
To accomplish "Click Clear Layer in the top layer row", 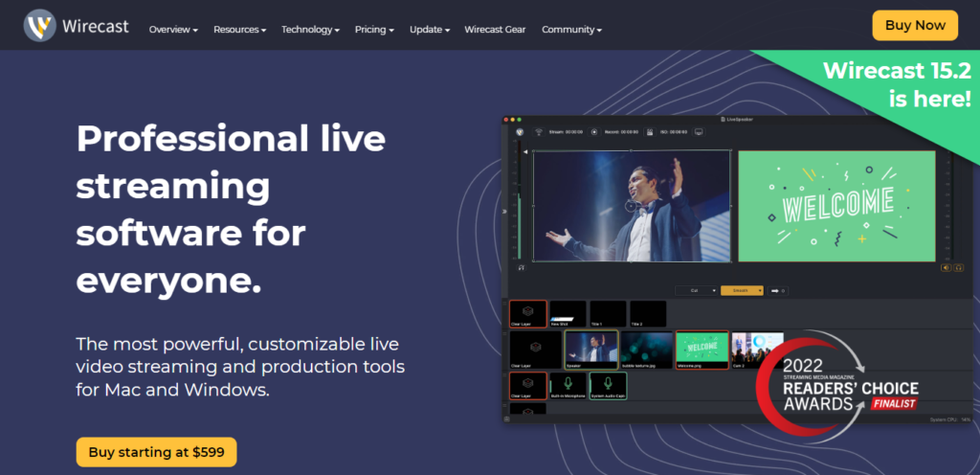I will click(x=528, y=314).
